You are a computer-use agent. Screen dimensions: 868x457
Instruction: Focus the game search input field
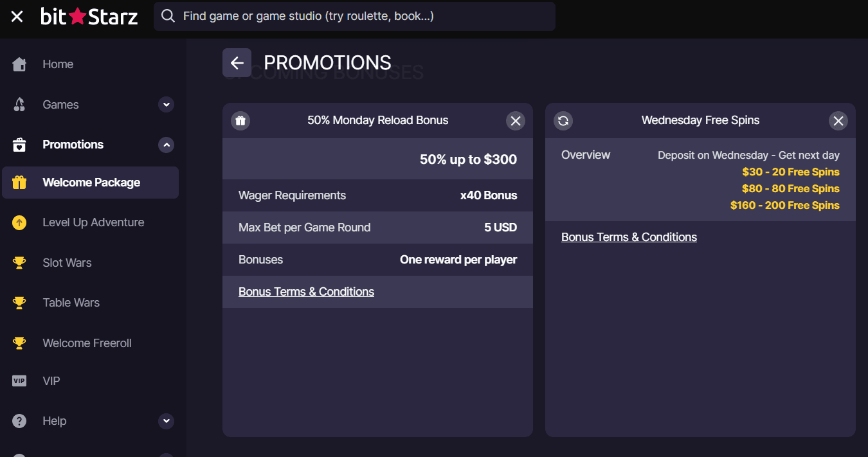point(360,16)
